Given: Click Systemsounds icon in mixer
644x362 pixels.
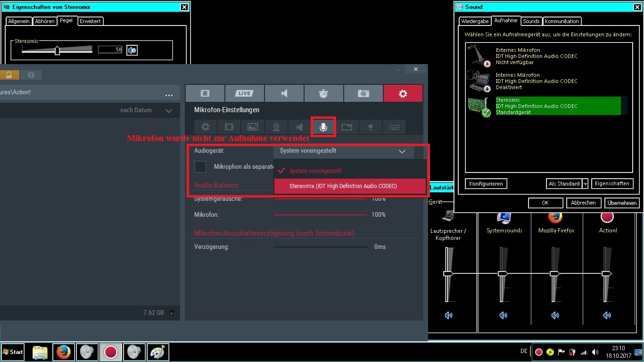Looking at the screenshot, I should pyautogui.click(x=504, y=217).
